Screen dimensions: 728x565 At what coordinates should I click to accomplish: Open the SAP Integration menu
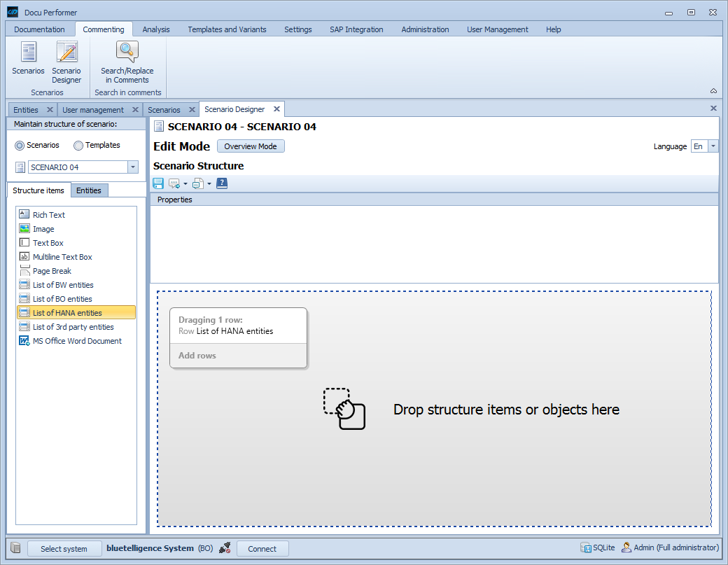point(355,29)
